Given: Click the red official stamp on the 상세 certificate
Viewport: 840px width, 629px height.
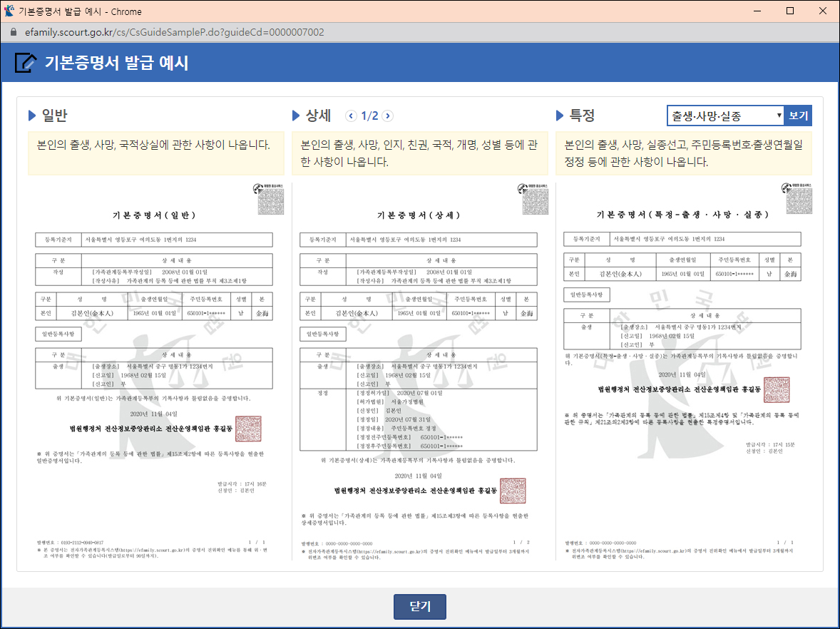Looking at the screenshot, I should (512, 491).
